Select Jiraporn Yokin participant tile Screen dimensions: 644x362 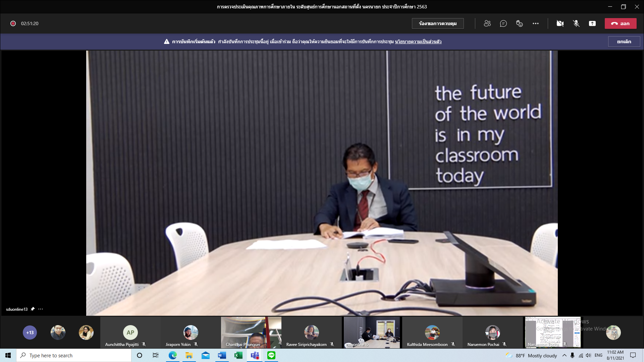191,333
